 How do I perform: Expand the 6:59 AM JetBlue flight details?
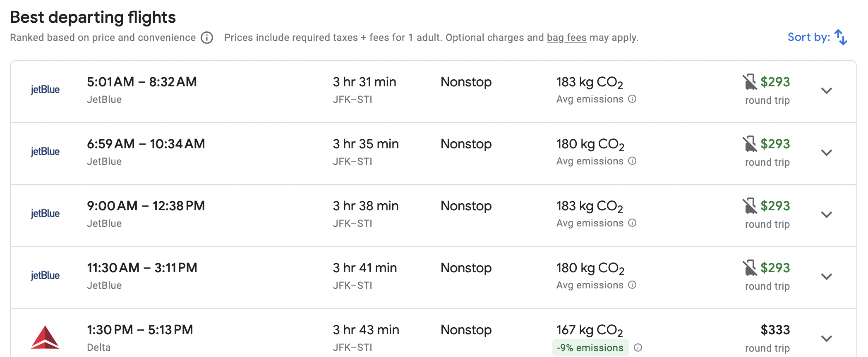coord(827,153)
